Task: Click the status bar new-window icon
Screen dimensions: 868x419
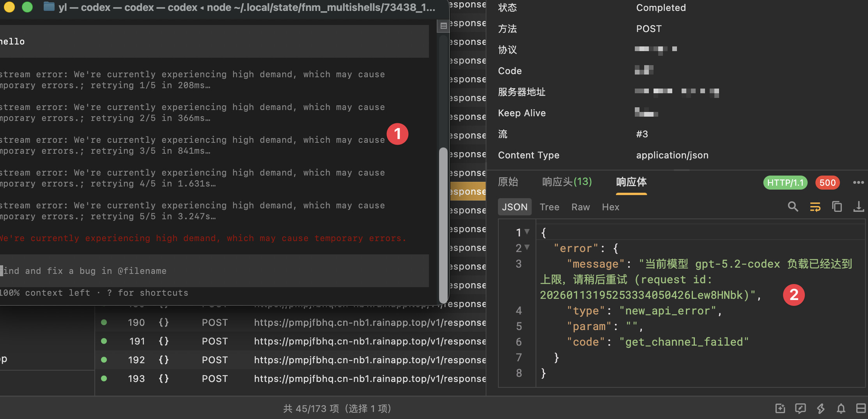Action: pyautogui.click(x=780, y=408)
